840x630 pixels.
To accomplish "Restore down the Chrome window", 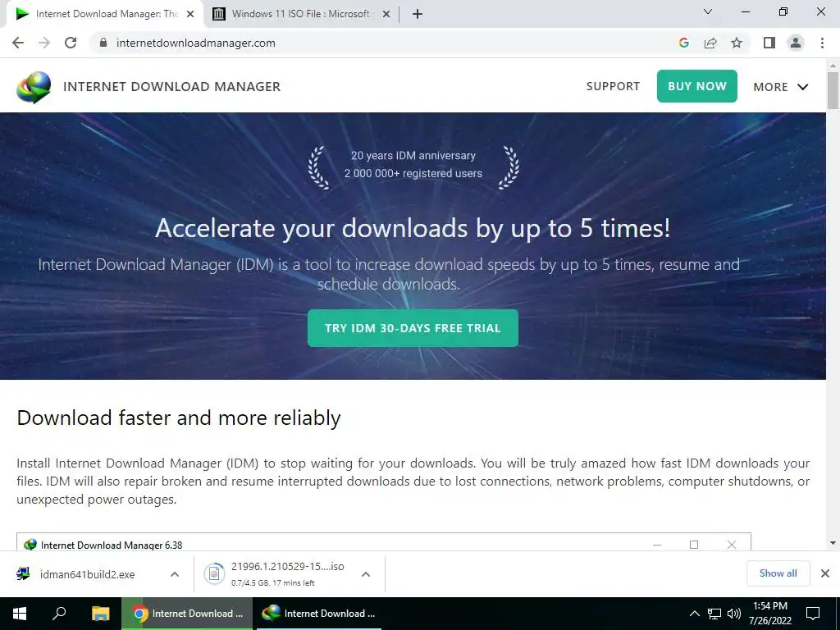I will [783, 11].
